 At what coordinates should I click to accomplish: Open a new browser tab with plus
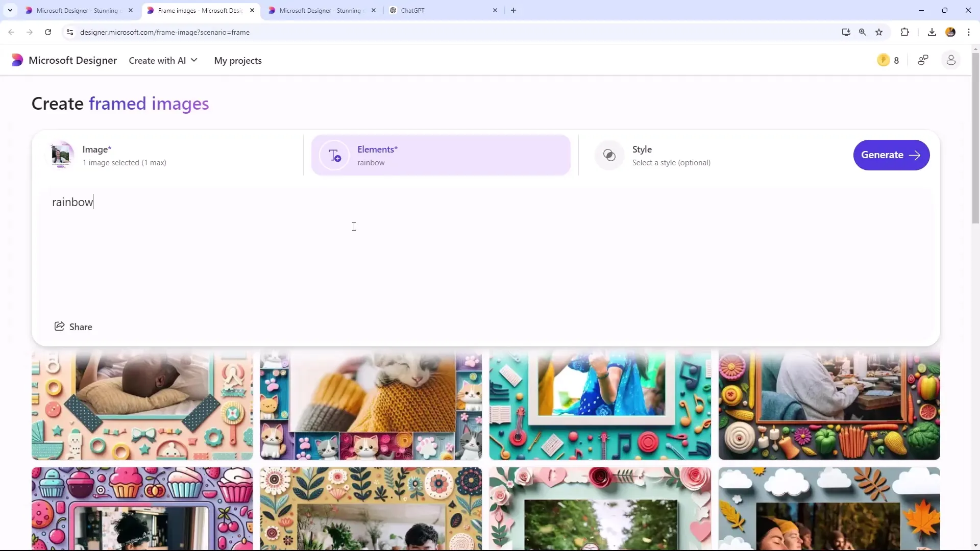(x=513, y=10)
